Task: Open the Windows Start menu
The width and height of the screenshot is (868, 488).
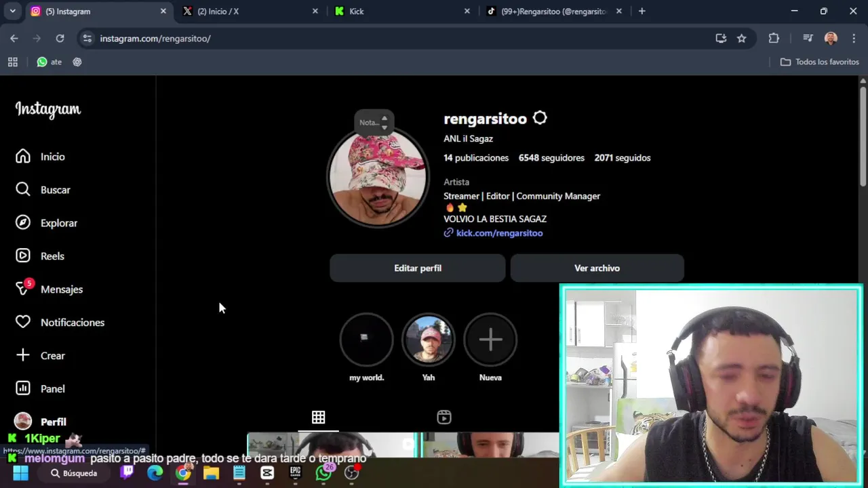Action: point(21,473)
